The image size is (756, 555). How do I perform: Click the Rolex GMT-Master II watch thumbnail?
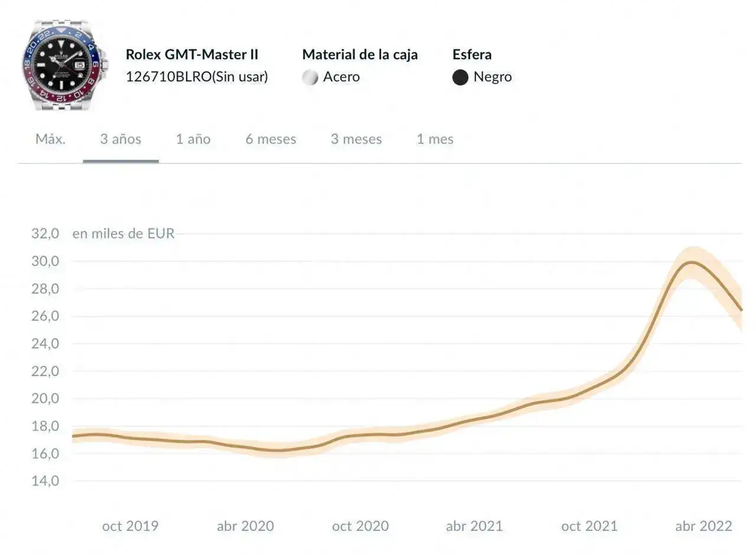click(64, 64)
